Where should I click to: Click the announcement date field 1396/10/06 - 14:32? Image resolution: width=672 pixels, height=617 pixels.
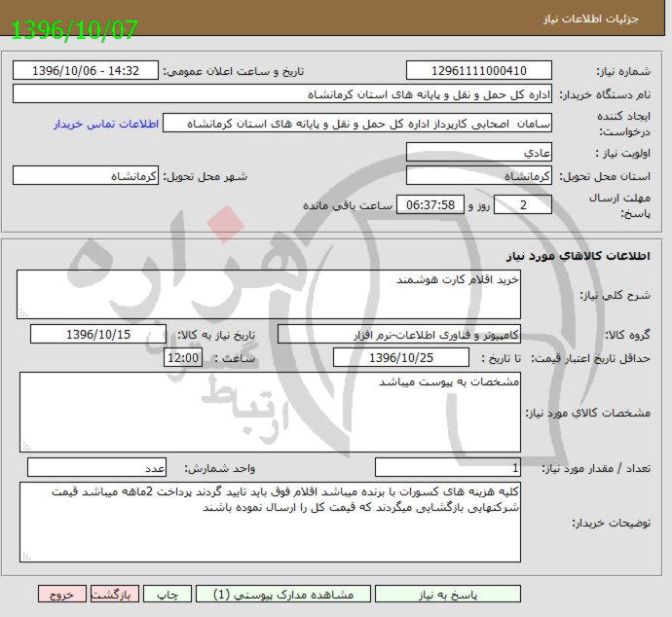(86, 70)
